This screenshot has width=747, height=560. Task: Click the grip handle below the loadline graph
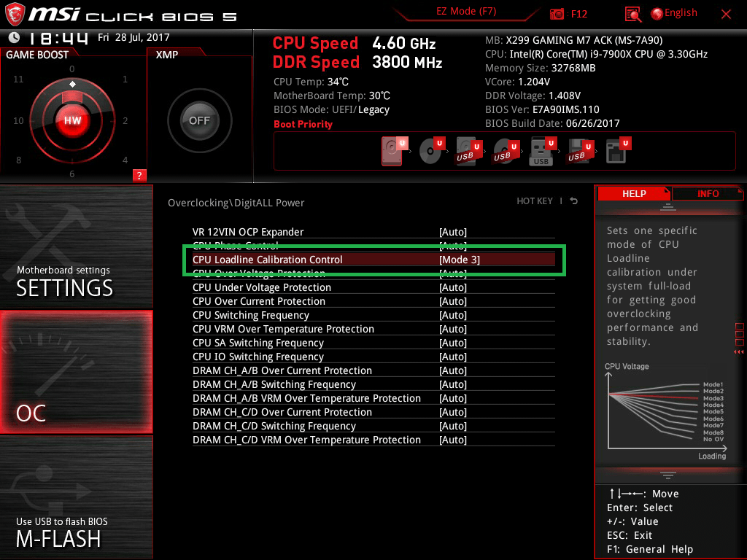point(668,475)
